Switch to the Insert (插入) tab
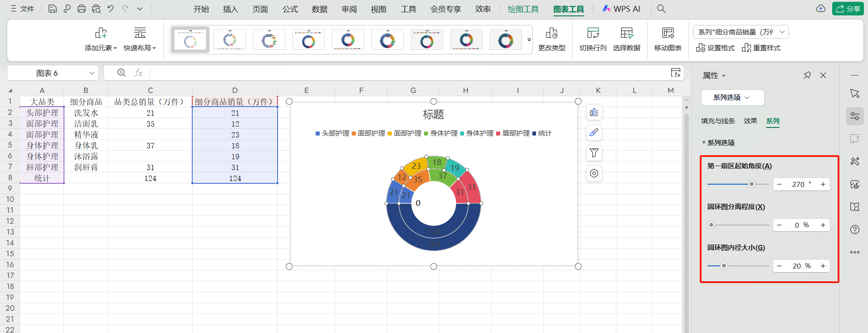868x333 pixels. pyautogui.click(x=230, y=9)
